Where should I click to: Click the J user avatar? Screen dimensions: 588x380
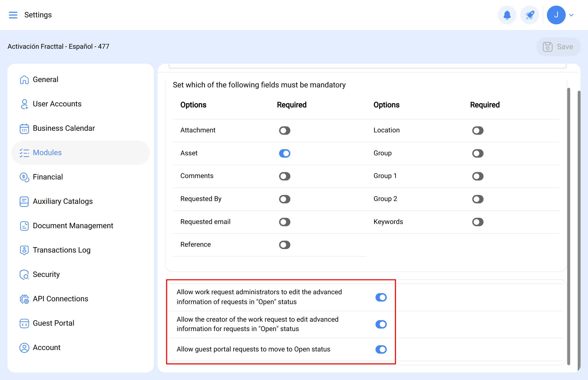556,15
